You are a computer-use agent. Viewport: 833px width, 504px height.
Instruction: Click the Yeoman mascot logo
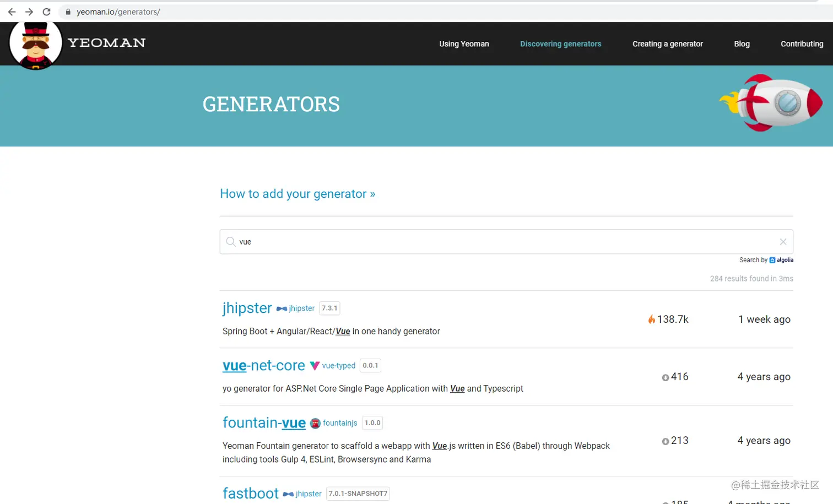36,45
